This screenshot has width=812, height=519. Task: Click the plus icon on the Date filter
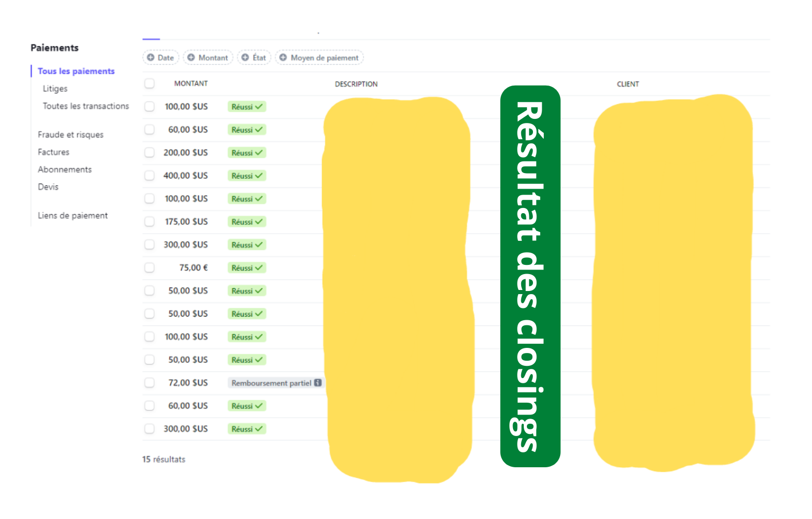(x=151, y=57)
